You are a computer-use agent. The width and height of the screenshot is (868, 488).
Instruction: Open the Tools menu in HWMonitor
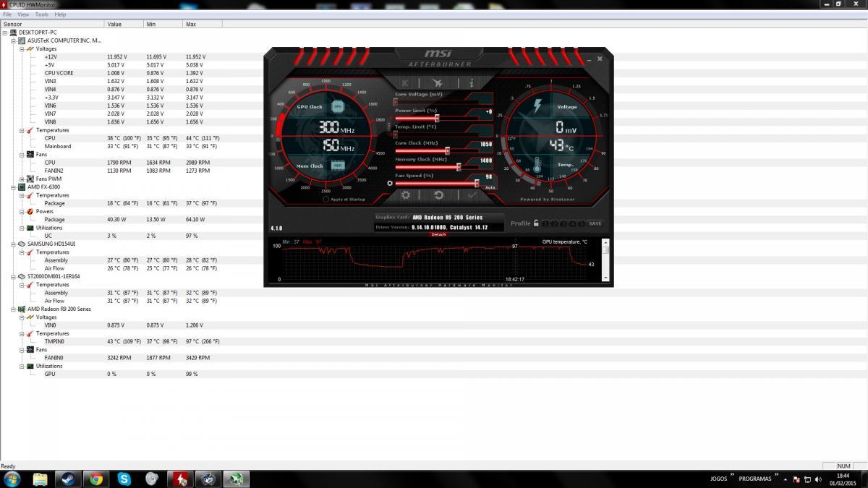tap(42, 14)
